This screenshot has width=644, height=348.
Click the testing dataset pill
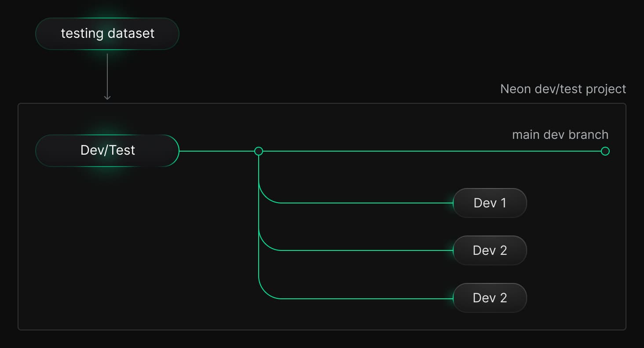tap(107, 34)
